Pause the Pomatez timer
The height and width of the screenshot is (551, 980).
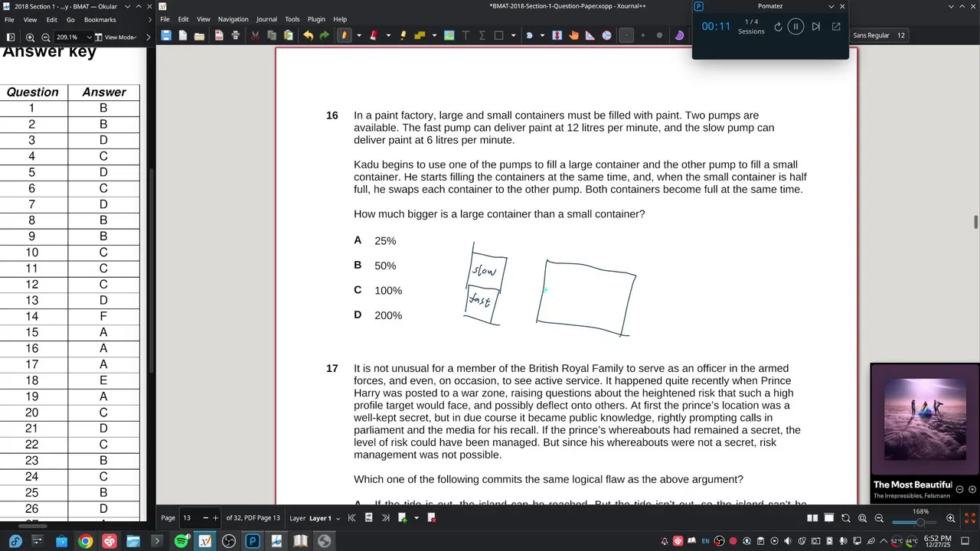(x=795, y=26)
